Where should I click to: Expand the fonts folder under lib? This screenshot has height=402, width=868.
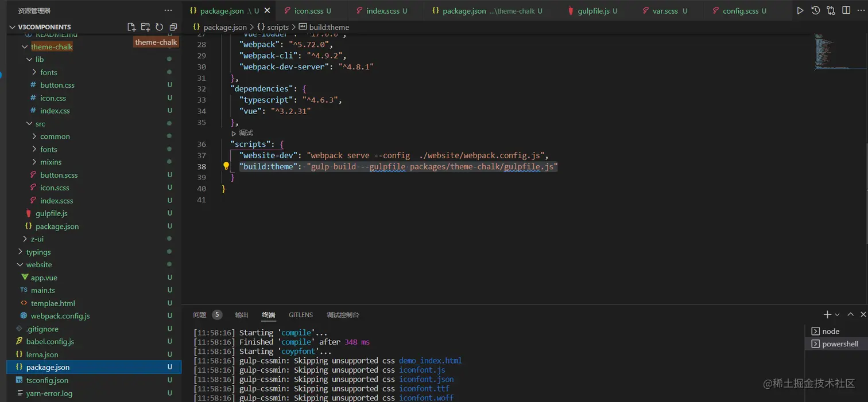pos(35,72)
